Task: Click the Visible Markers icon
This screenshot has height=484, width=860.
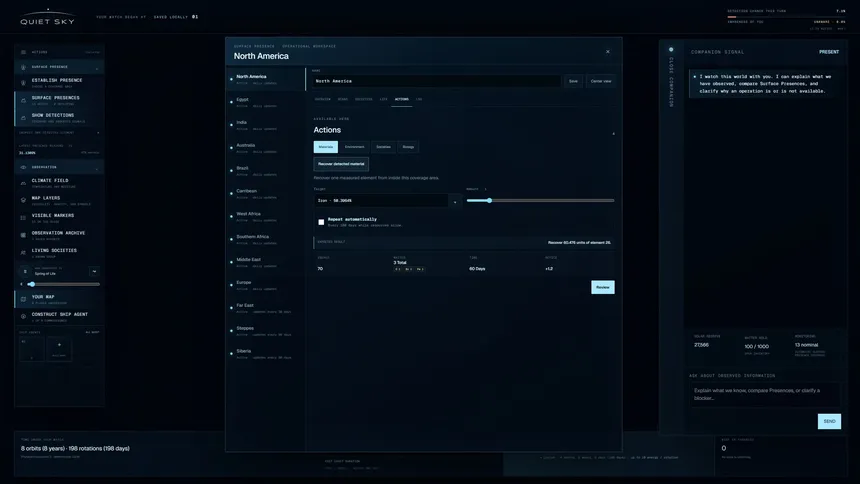Action: (23, 218)
